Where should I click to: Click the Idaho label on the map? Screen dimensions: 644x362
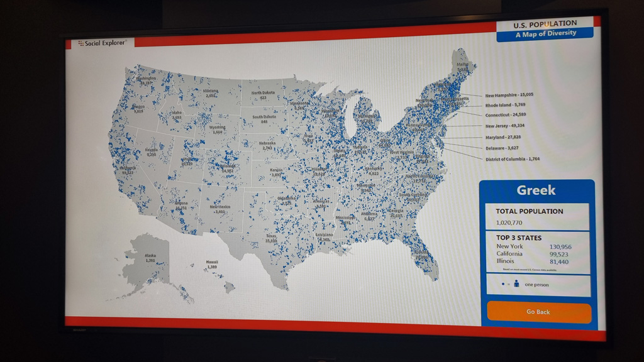(177, 115)
